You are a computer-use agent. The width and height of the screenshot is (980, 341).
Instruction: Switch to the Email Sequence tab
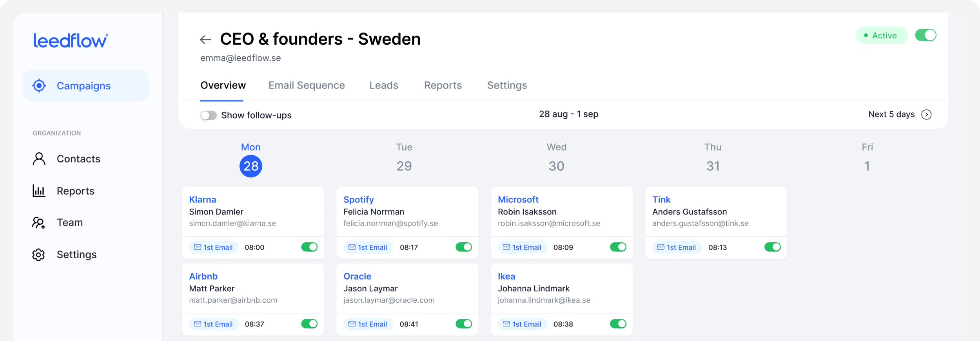click(x=307, y=85)
